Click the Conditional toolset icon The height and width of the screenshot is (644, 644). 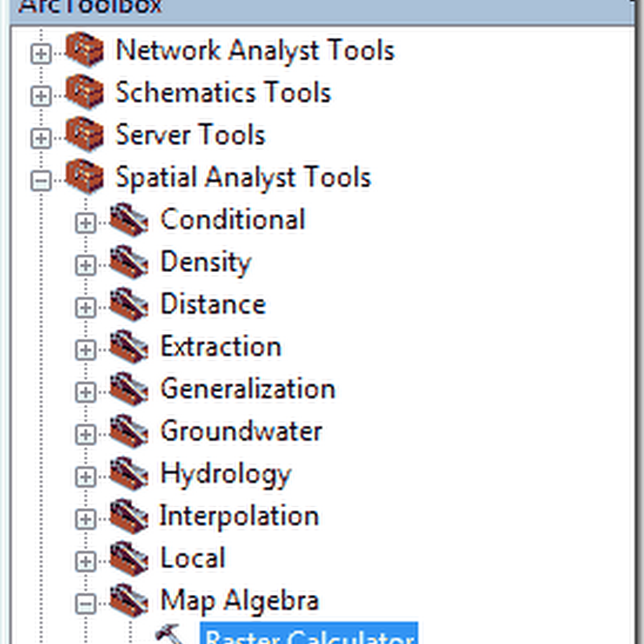[x=129, y=220]
